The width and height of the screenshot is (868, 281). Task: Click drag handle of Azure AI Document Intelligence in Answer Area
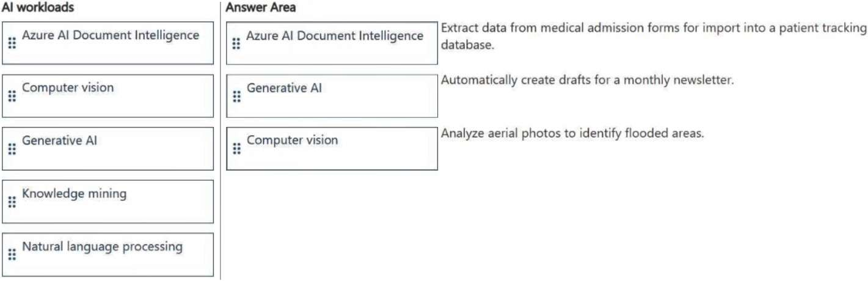point(236,44)
